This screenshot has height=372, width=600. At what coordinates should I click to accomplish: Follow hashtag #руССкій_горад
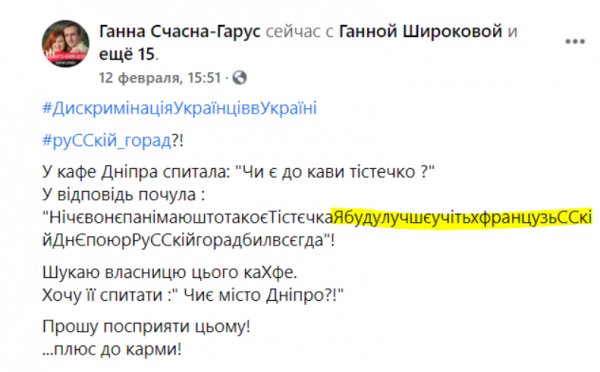coord(107,140)
